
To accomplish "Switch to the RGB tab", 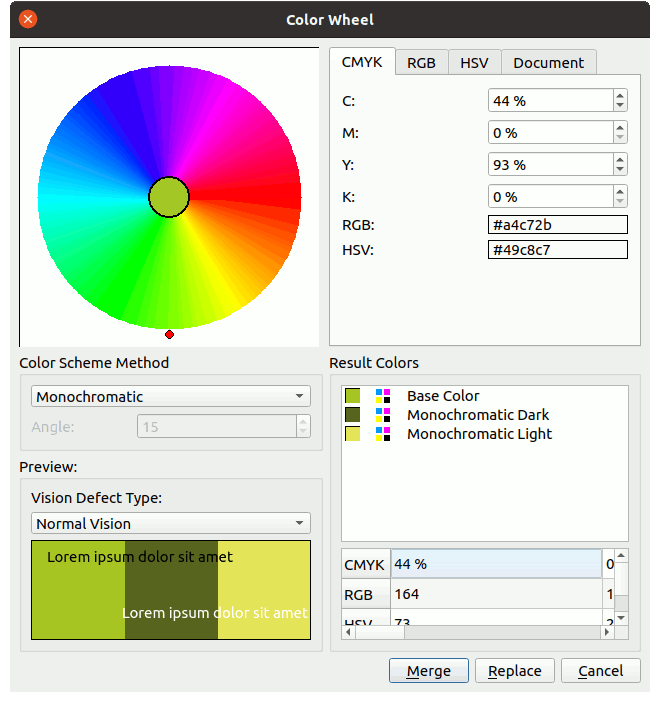I will [x=421, y=62].
